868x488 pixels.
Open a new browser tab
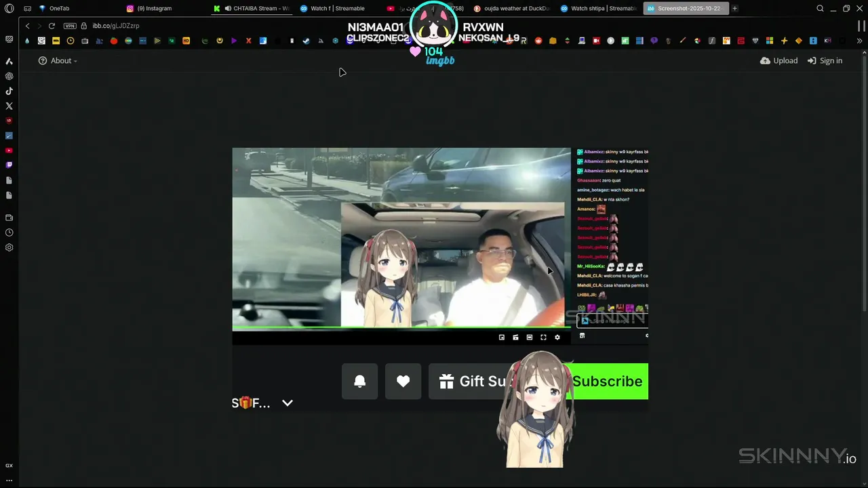[734, 9]
